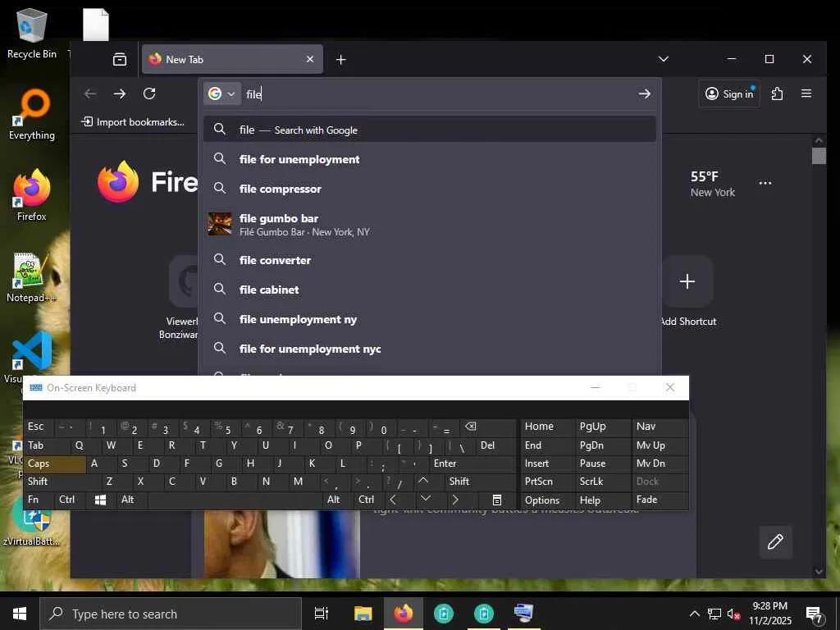Open Firefox extensions puzzle icon
This screenshot has height=630, width=840.
click(x=777, y=94)
